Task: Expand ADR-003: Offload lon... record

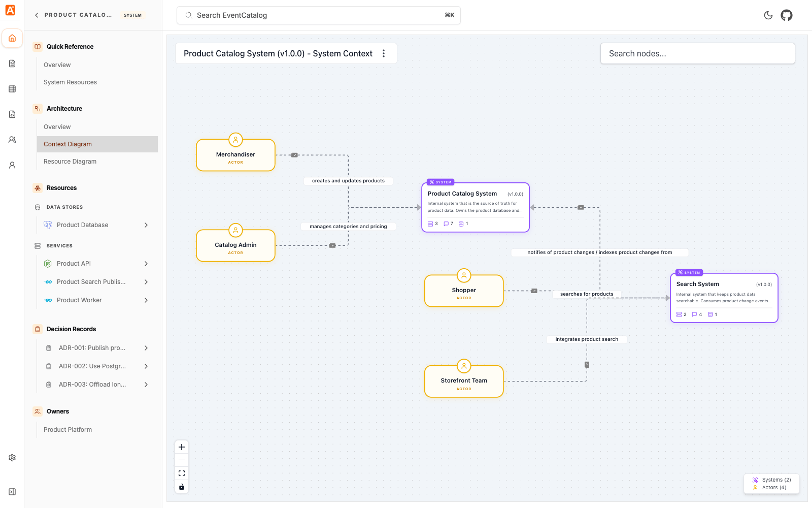Action: click(x=146, y=385)
